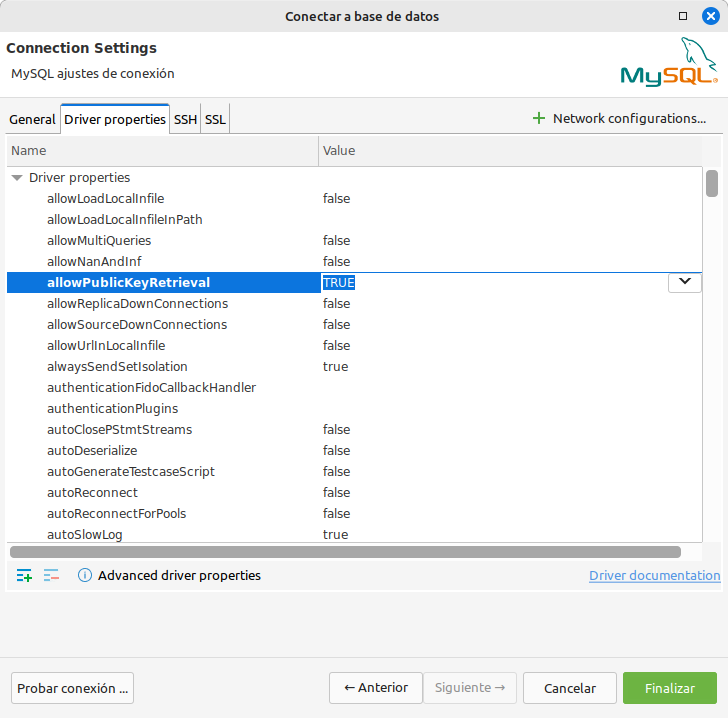Screen dimensions: 728x718
Task: Go back with the Anterior button
Action: tap(375, 688)
